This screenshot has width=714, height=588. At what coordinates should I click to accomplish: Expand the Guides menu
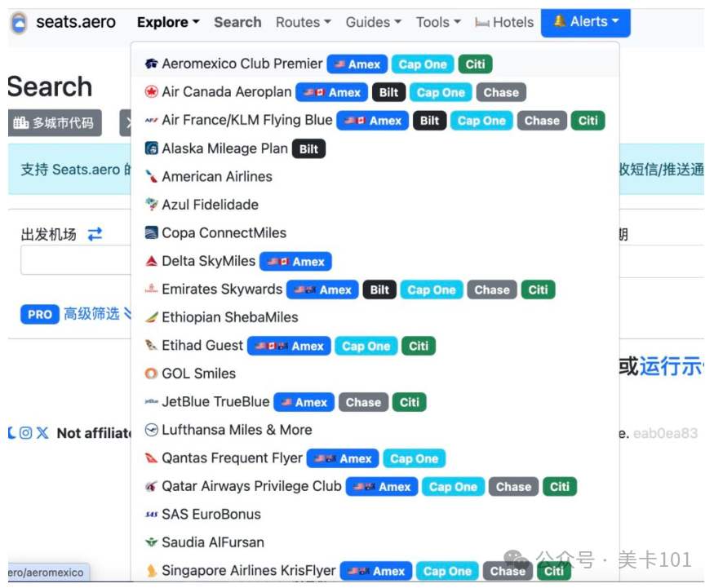[x=374, y=22]
